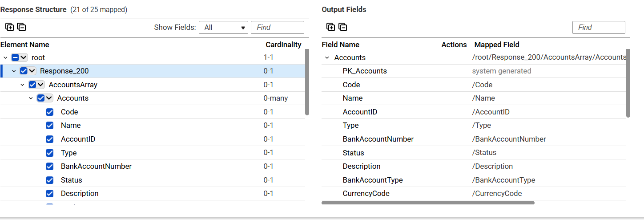
Task: Click the Type output field name
Action: pos(350,125)
